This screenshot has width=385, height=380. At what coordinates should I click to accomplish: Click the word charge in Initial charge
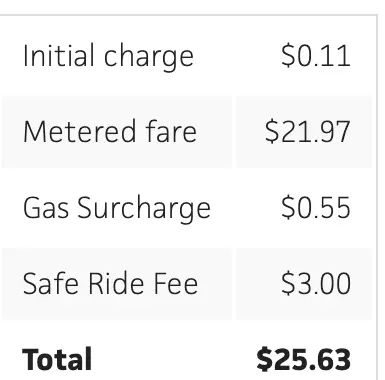tap(149, 58)
